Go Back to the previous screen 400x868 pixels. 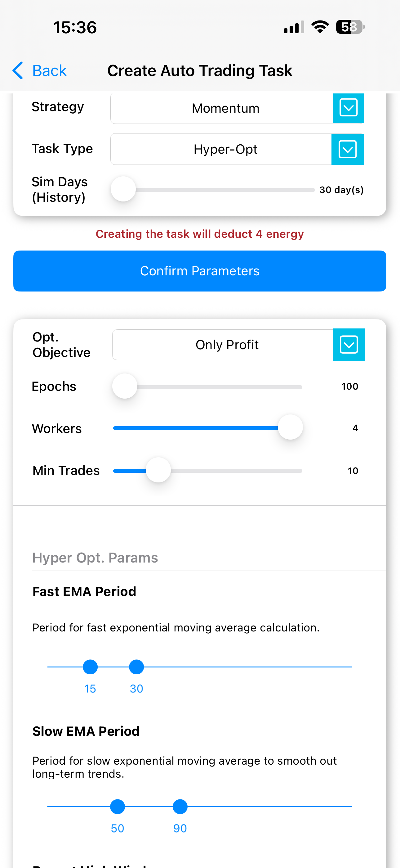[49, 71]
